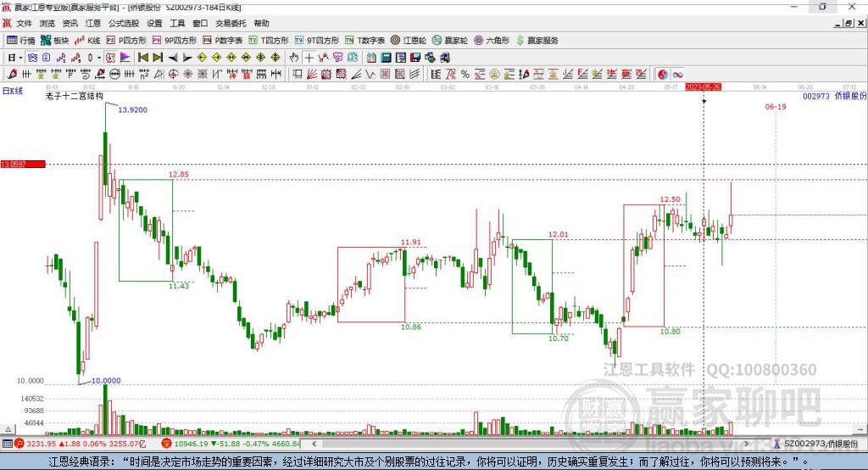The height and width of the screenshot is (470, 868).
Task: Open the 江恩轮 Gann wheel
Action: pyautogui.click(x=409, y=41)
